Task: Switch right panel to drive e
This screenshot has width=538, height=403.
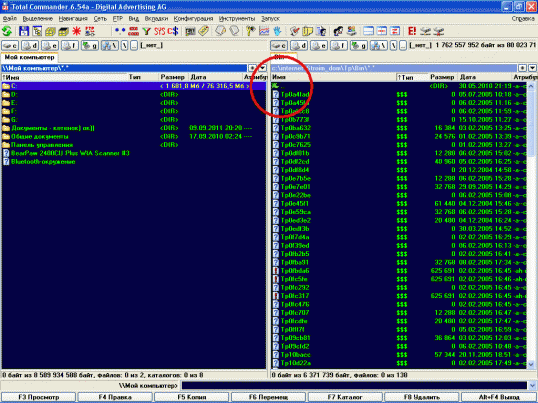Action: (x=319, y=45)
